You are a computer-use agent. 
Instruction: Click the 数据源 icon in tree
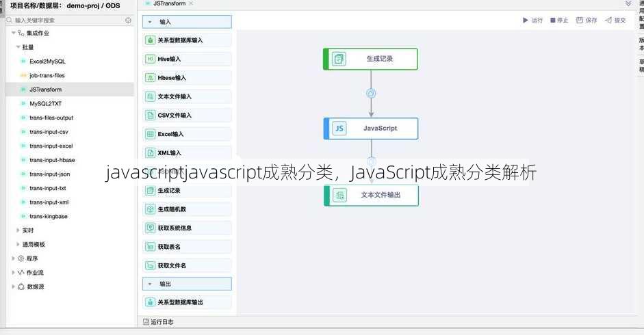[21, 286]
